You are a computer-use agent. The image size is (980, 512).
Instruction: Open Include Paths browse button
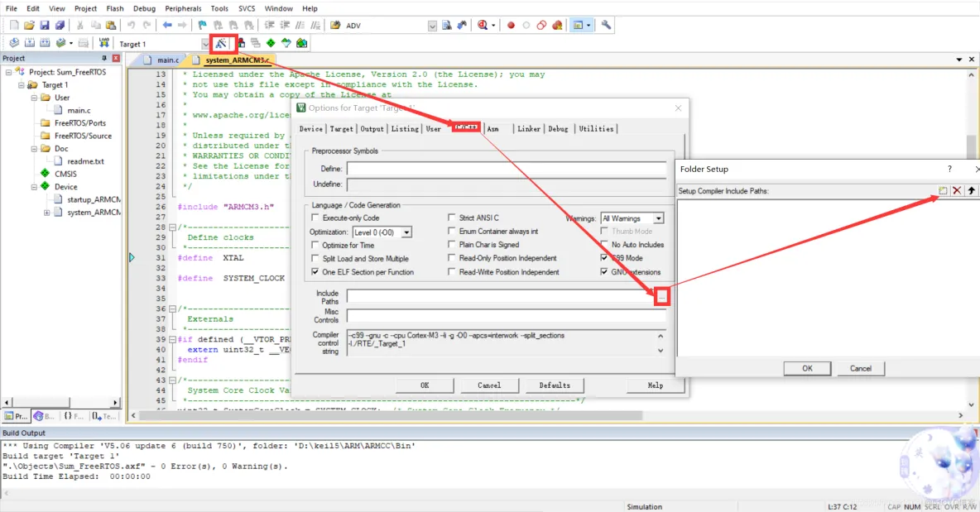click(x=661, y=297)
